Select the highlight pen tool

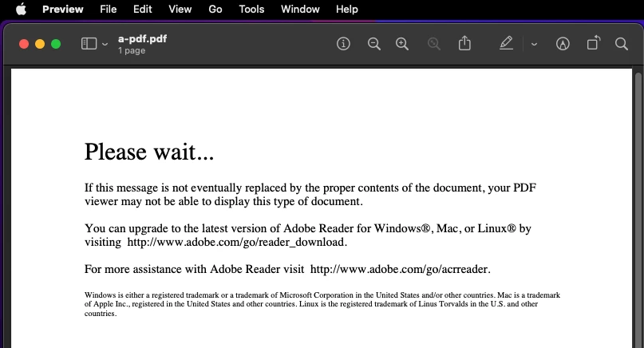(x=506, y=43)
